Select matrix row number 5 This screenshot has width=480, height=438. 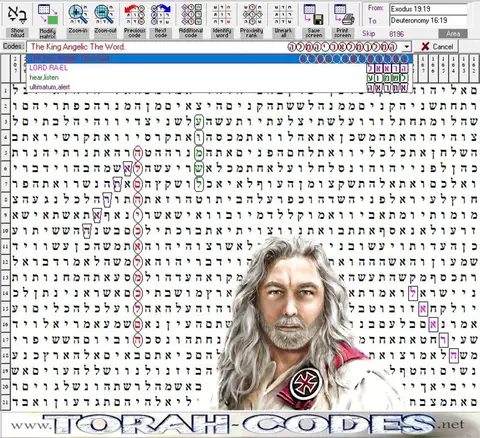pyautogui.click(x=5, y=153)
